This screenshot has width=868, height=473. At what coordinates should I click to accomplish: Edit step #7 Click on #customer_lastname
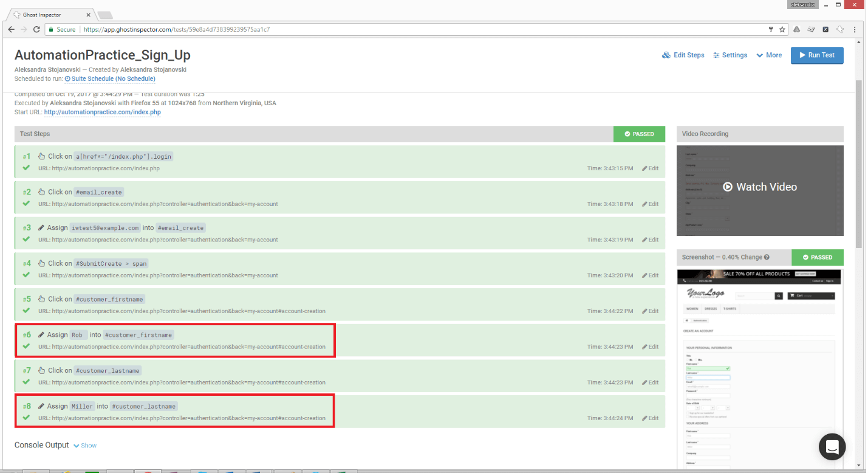point(650,382)
